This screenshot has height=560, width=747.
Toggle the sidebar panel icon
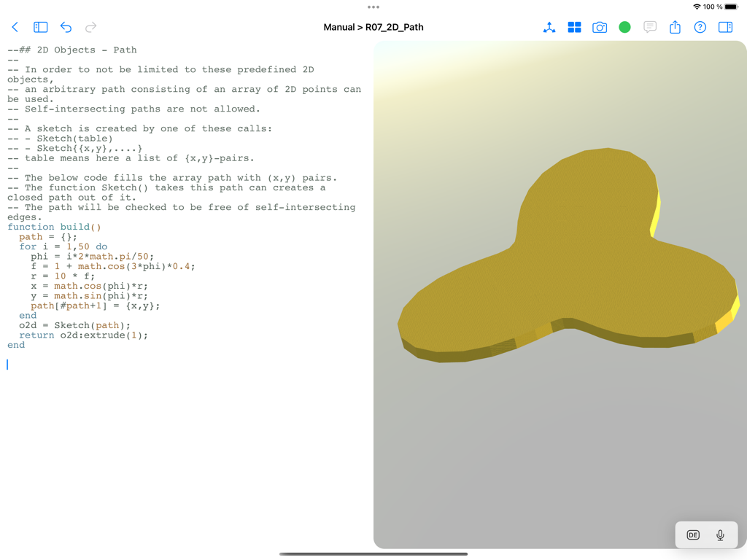coord(40,26)
